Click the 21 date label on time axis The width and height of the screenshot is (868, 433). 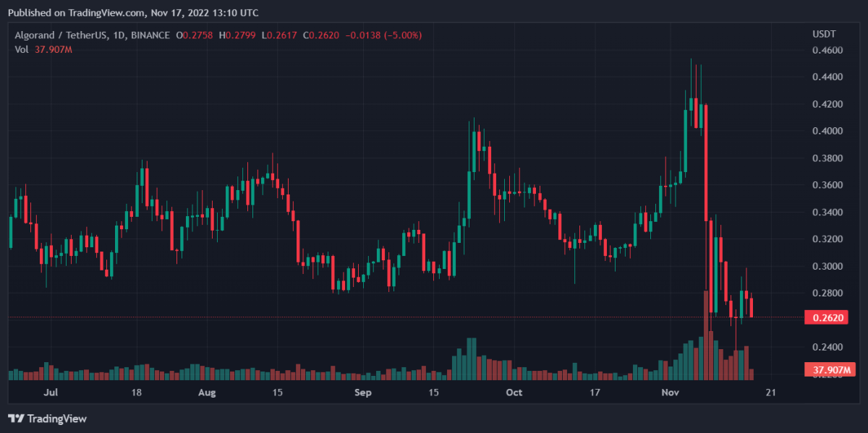[x=770, y=393]
